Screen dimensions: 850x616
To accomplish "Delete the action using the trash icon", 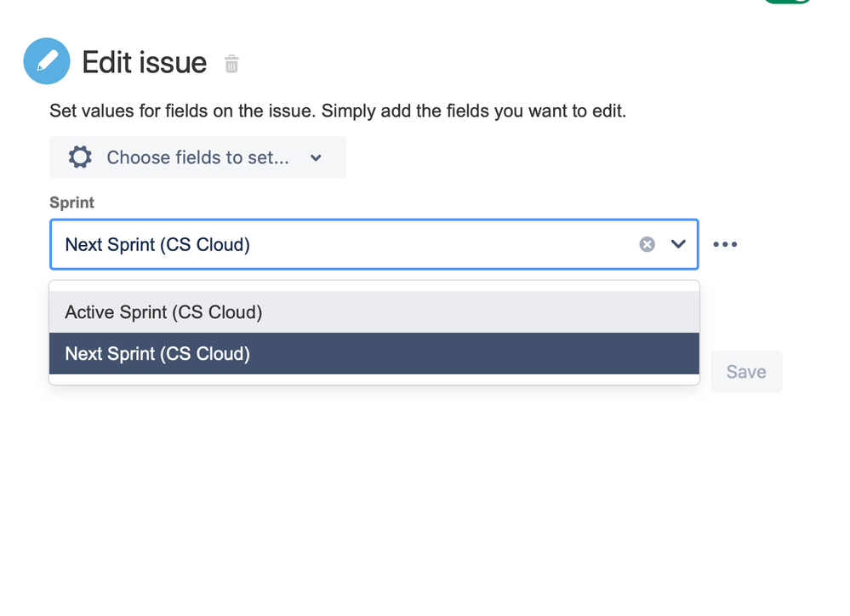I will point(231,64).
